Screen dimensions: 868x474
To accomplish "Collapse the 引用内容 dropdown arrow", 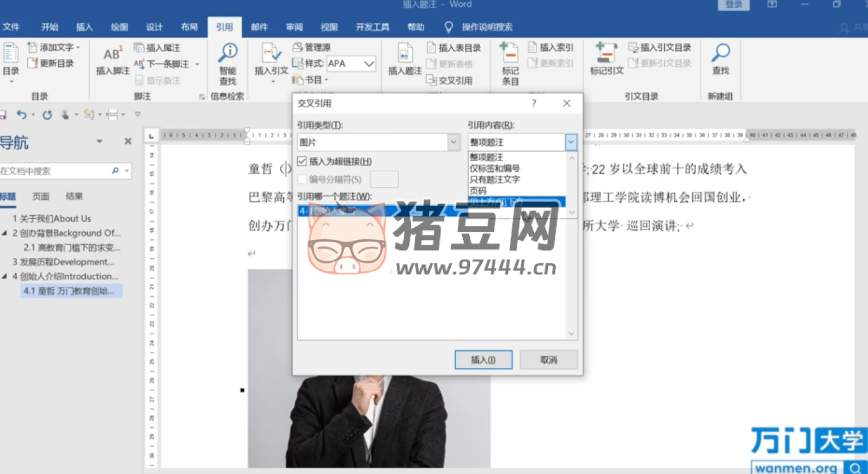I will point(570,143).
